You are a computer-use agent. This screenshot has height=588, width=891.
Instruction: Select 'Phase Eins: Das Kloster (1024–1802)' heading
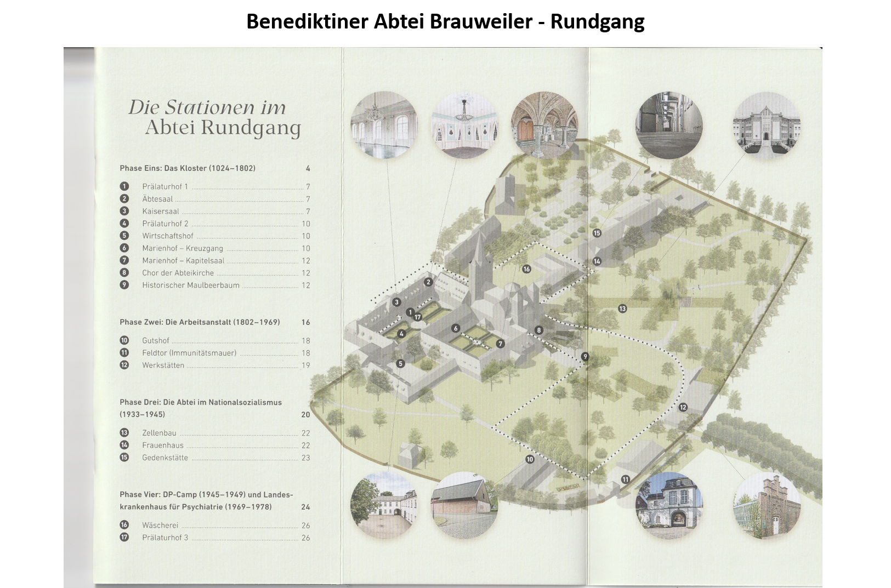click(188, 168)
